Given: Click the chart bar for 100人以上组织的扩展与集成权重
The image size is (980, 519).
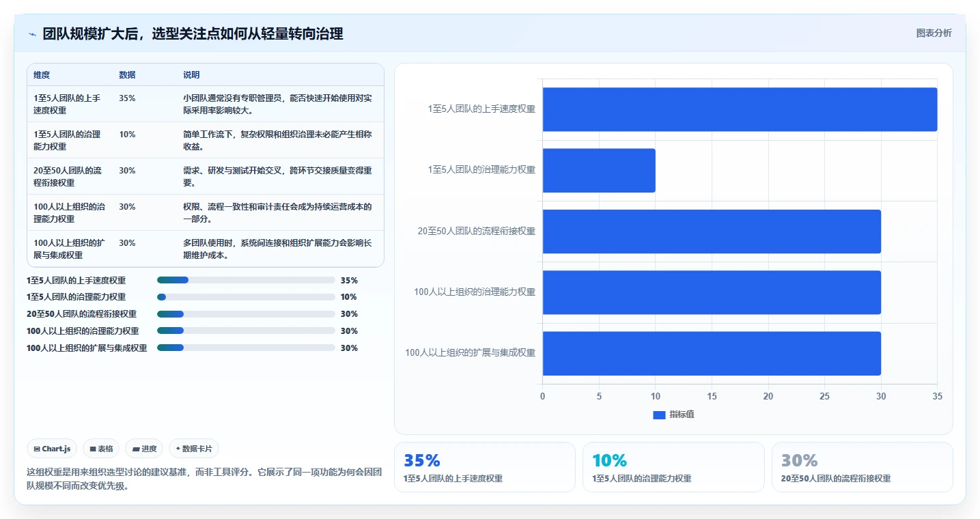Looking at the screenshot, I should pos(712,353).
